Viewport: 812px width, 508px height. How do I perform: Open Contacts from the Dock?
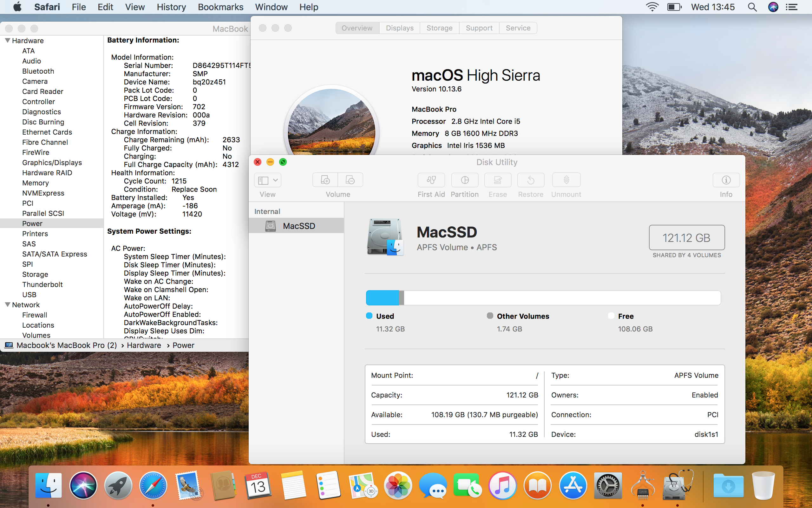click(x=223, y=485)
